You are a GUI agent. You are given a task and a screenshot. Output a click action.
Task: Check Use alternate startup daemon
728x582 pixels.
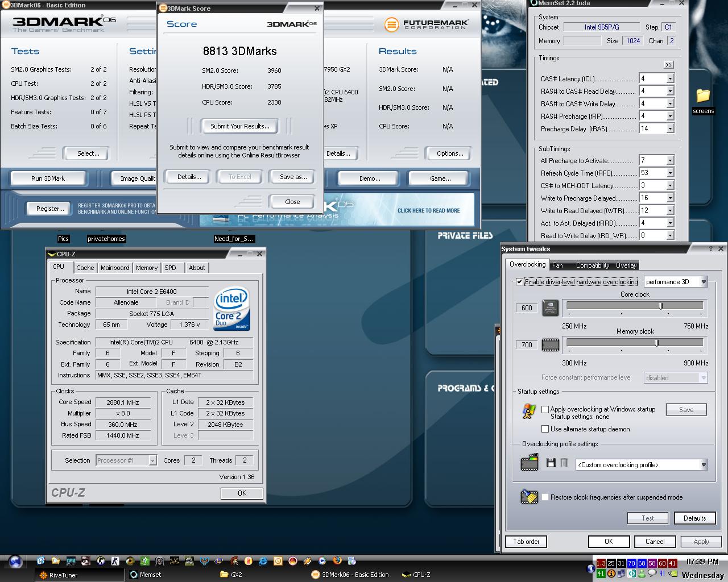tap(545, 429)
